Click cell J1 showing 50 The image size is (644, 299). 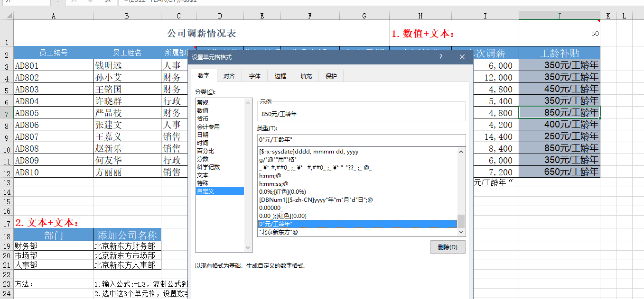[x=560, y=34]
